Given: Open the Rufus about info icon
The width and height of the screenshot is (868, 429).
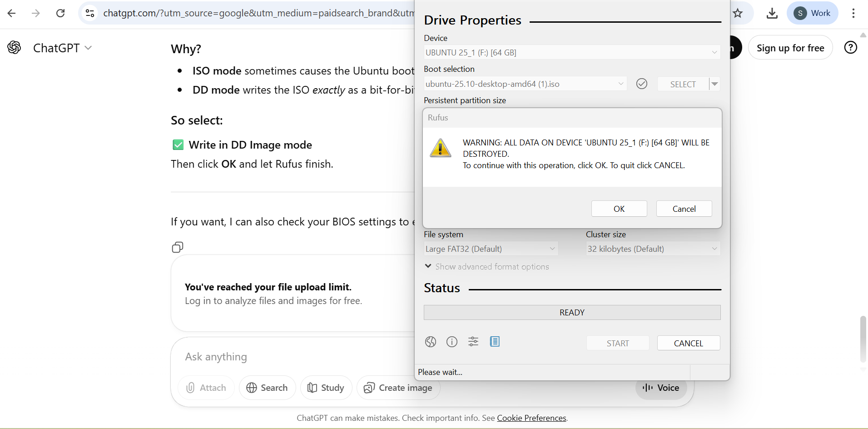Looking at the screenshot, I should tap(452, 342).
